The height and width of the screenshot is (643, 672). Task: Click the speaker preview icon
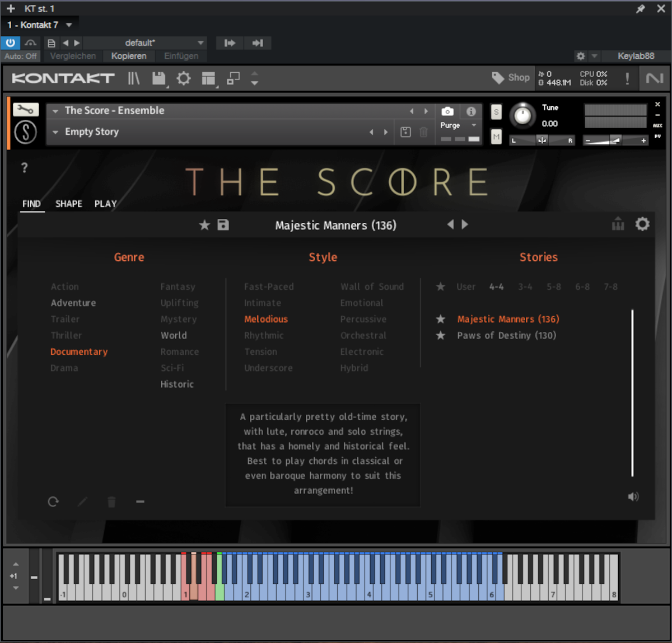(633, 496)
